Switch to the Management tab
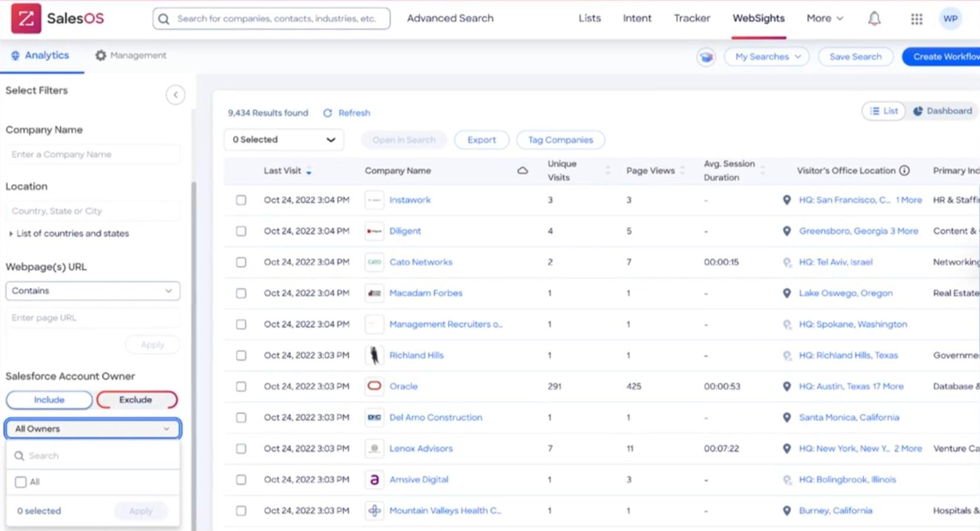The image size is (980, 531). (131, 55)
